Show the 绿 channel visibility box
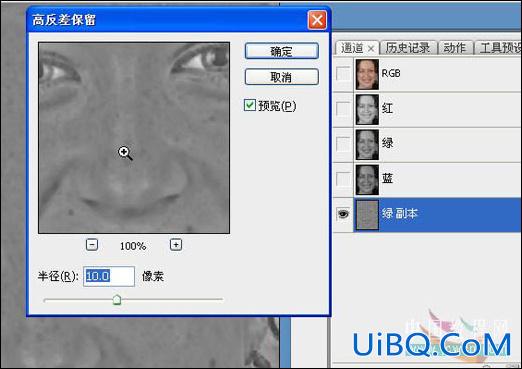This screenshot has height=369, width=522. (x=343, y=144)
